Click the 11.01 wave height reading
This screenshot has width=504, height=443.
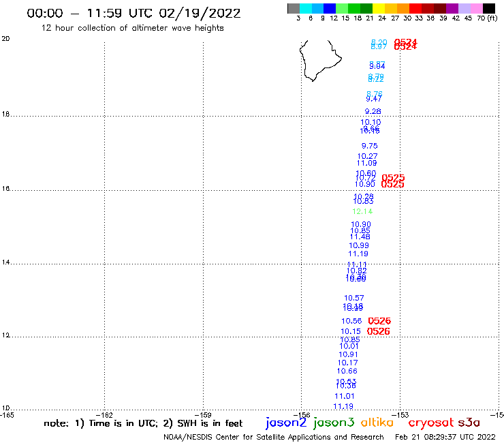tap(344, 396)
